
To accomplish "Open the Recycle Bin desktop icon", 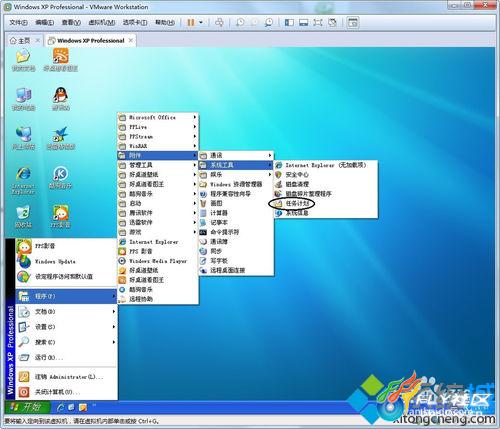I will coord(23,217).
